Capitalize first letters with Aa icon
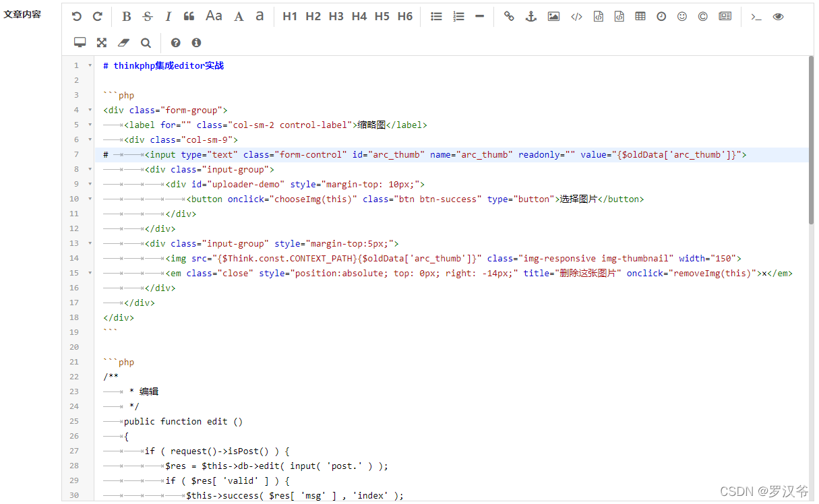 click(214, 16)
